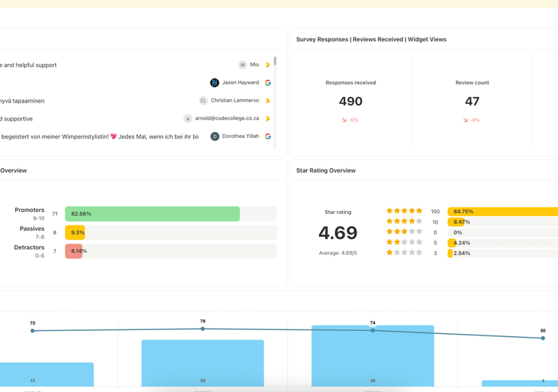Click the Review count 47 figure
The width and height of the screenshot is (558, 392).
pos(472,101)
